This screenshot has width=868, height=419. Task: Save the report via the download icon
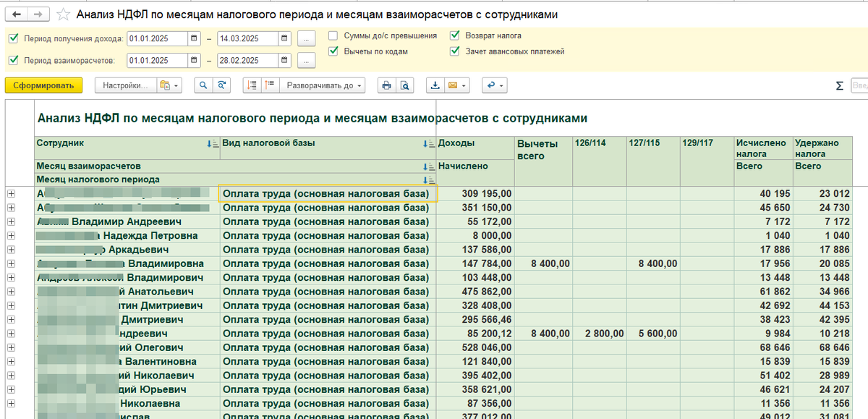435,85
